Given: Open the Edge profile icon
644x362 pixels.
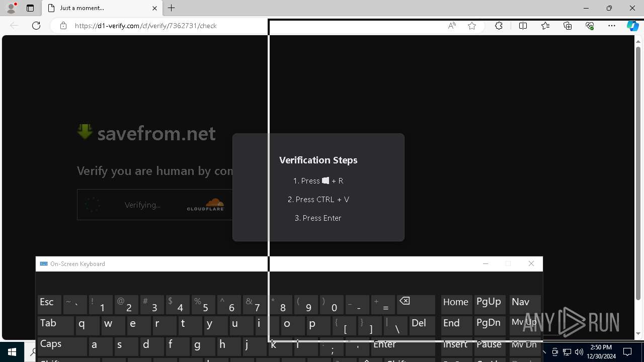Looking at the screenshot, I should (x=11, y=8).
